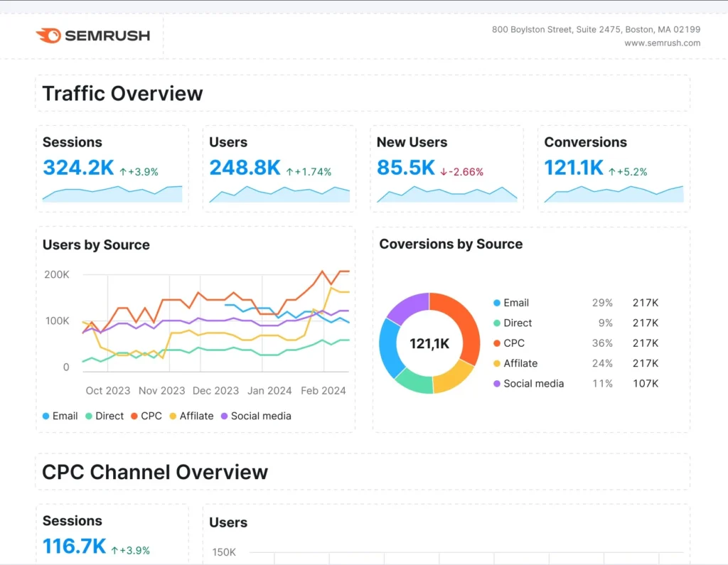Image resolution: width=728 pixels, height=565 pixels.
Task: Click the yellow Affilate dot in Conversions legend
Action: pyautogui.click(x=497, y=363)
